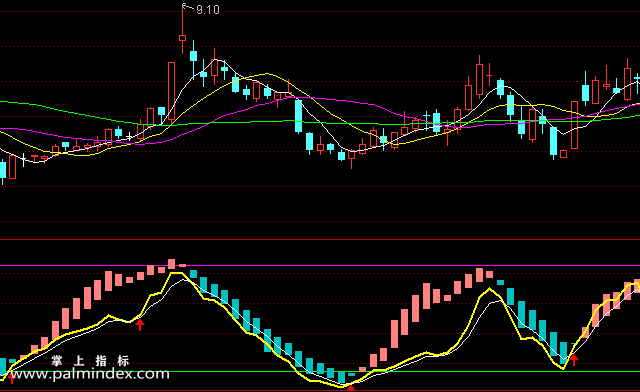This screenshot has width=640, height=392.
Task: Select the tall red candle after the small red box
Action: click(574, 125)
